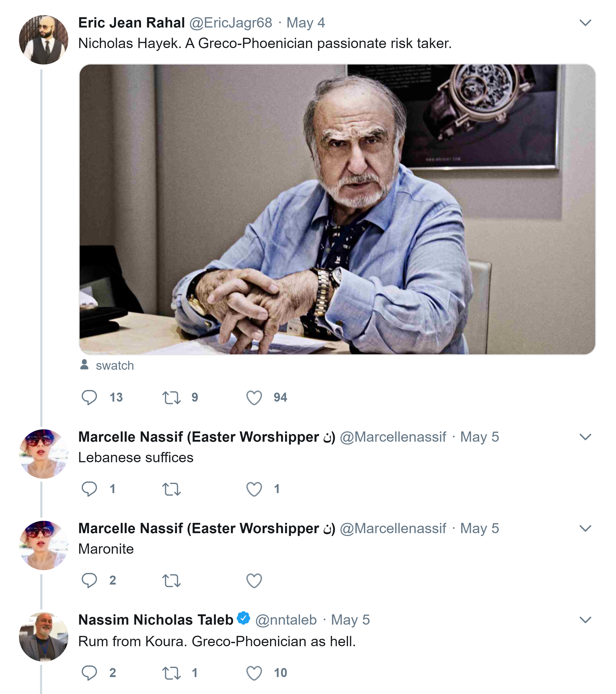Expand options chevron on Nassim Taleb's tweet
The image size is (616, 694).
(585, 620)
